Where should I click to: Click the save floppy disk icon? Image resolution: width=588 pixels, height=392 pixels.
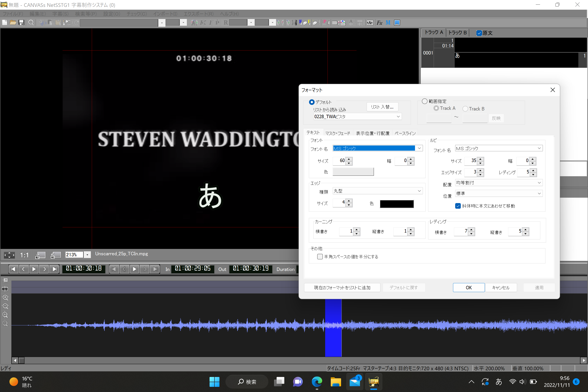(21, 23)
